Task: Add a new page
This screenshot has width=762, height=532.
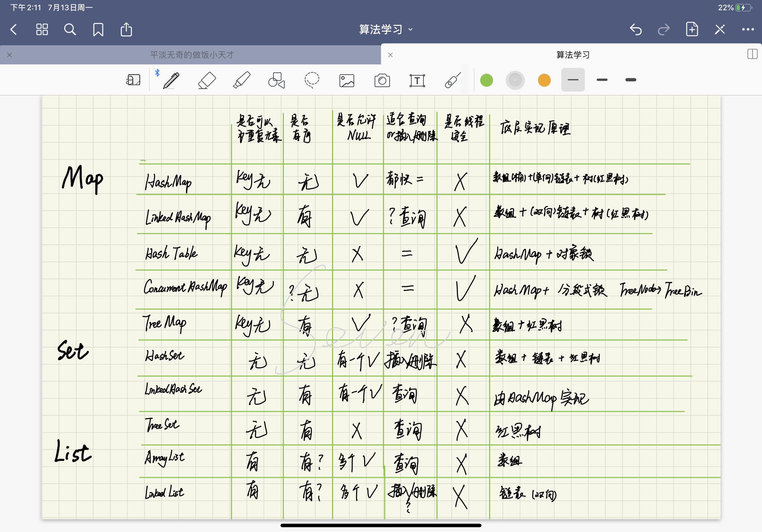Action: pyautogui.click(x=692, y=29)
